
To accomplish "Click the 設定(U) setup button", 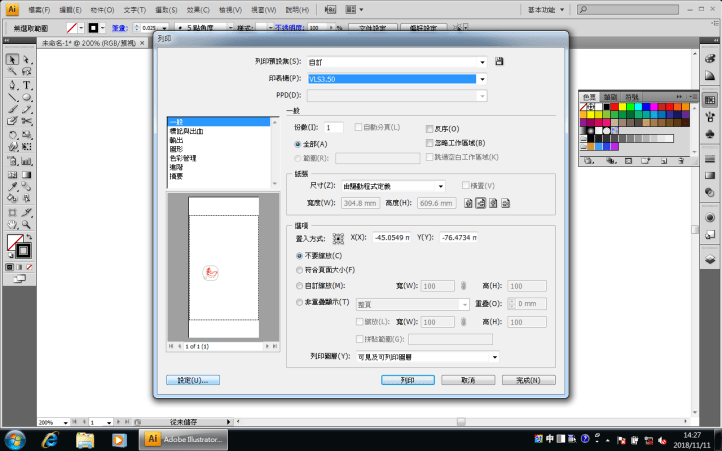I will point(193,380).
